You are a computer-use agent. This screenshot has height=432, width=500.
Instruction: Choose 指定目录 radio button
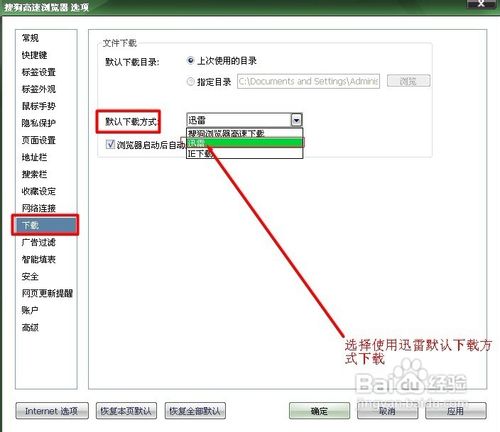coord(190,81)
